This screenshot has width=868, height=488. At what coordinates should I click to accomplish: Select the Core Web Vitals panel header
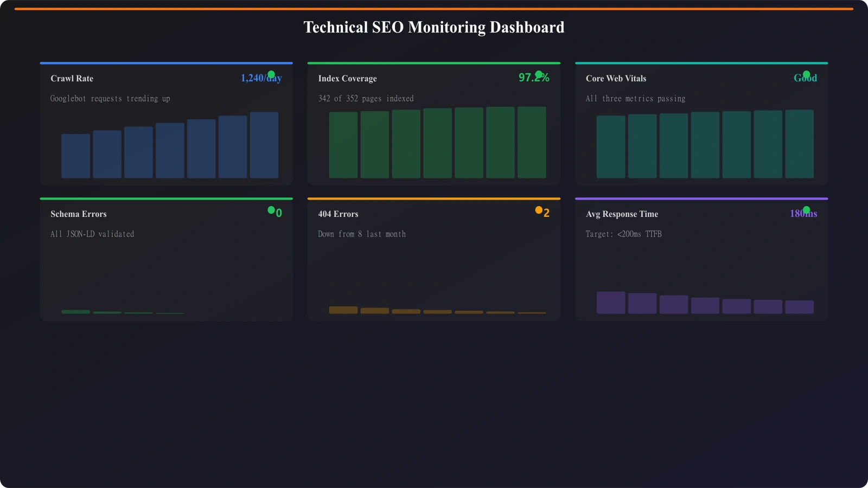tap(616, 78)
